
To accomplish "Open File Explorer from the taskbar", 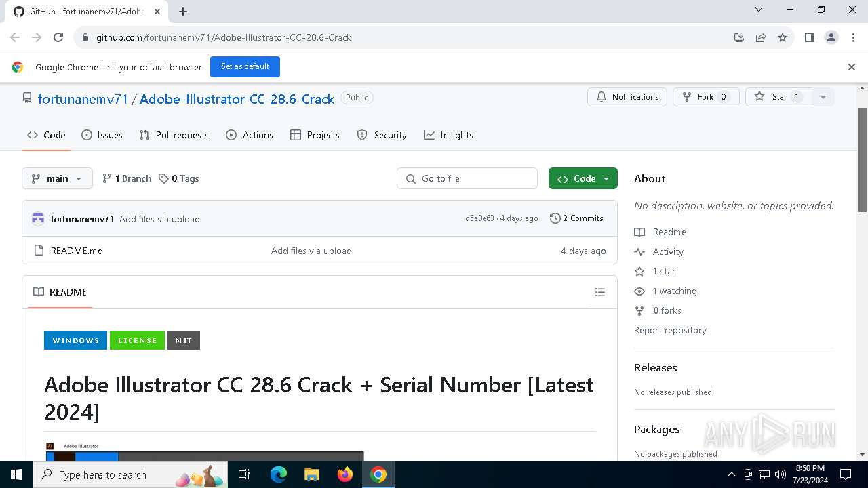I will coord(311,474).
